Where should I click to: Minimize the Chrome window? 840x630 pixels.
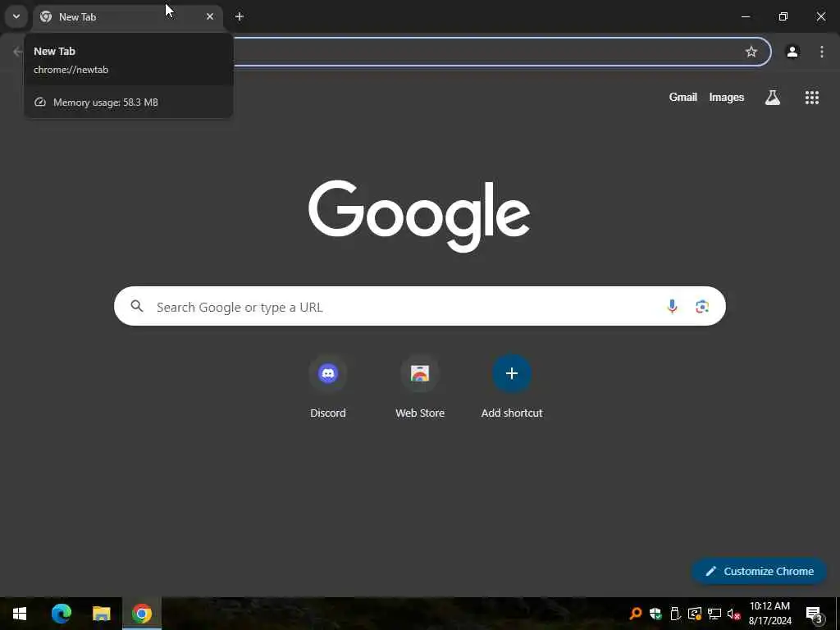click(x=745, y=16)
